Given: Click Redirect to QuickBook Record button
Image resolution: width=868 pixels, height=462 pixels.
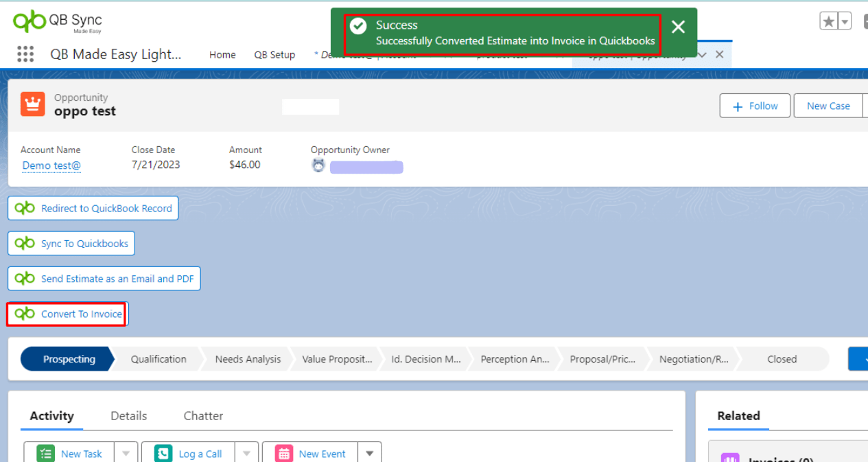Looking at the screenshot, I should pyautogui.click(x=93, y=208).
